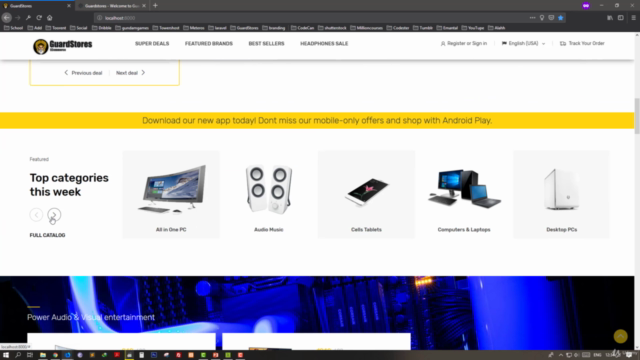
Task: Open browser home page icon
Action: pyautogui.click(x=50, y=18)
